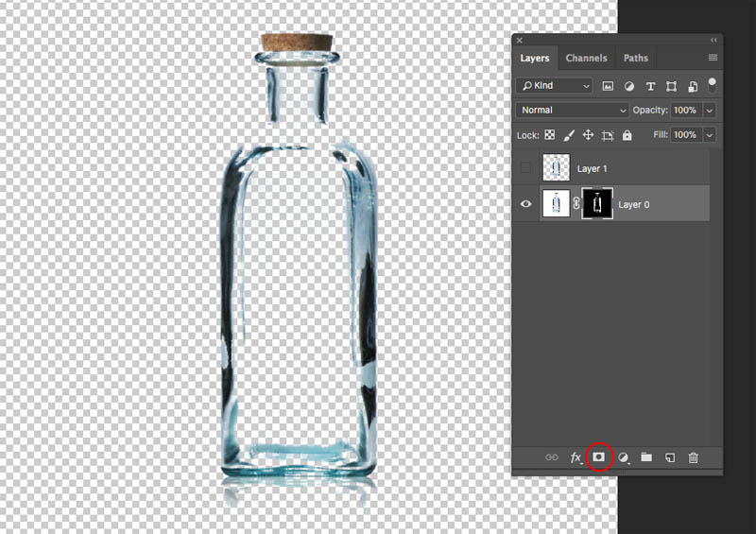The width and height of the screenshot is (756, 534).
Task: Open the Fill slider dropdown arrow
Action: 710,135
